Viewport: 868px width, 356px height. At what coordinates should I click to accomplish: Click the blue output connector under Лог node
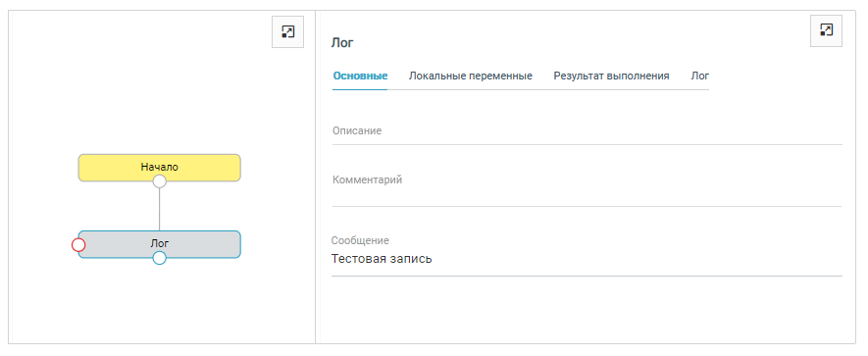click(x=160, y=258)
